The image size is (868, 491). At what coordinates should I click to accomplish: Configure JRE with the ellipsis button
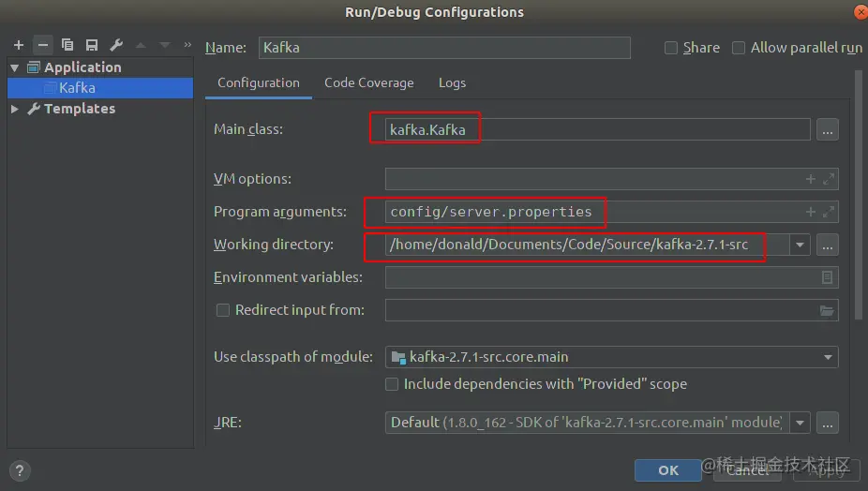(827, 423)
